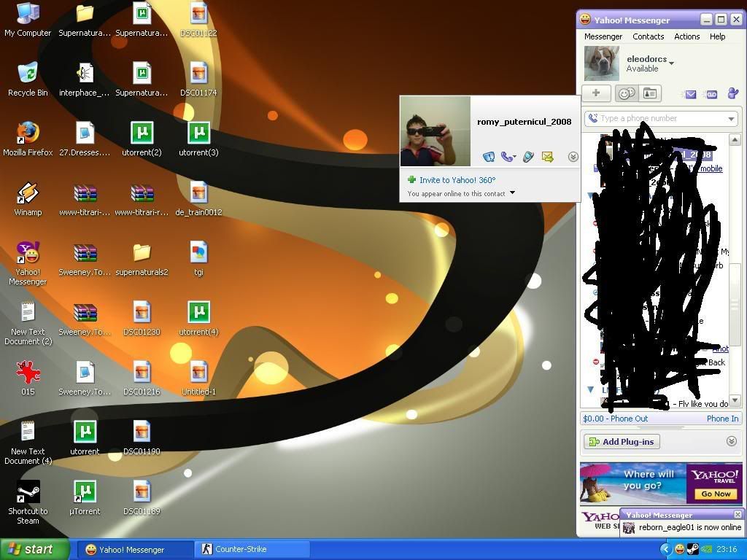Viewport: 747px width, 560px height.
Task: Select the utorrent(2) desktop icon
Action: [x=142, y=139]
